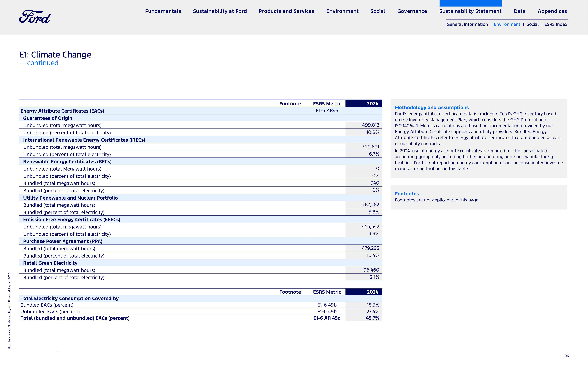
Task: Open the ESRS Index link
Action: 556,24
